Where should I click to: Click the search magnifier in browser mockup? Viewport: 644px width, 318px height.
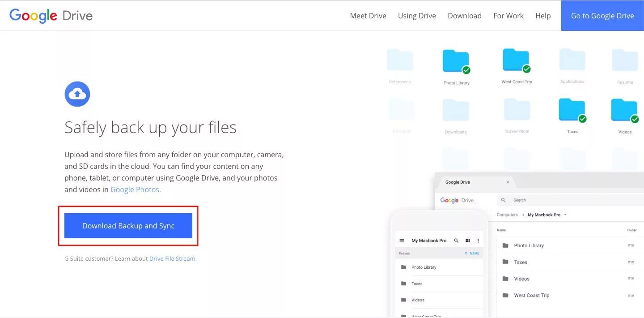(503, 200)
